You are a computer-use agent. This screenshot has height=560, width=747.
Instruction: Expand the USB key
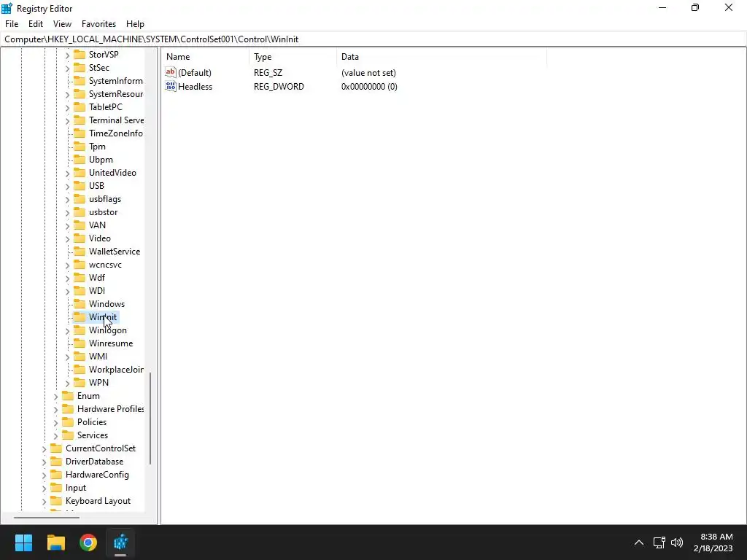[67, 186]
